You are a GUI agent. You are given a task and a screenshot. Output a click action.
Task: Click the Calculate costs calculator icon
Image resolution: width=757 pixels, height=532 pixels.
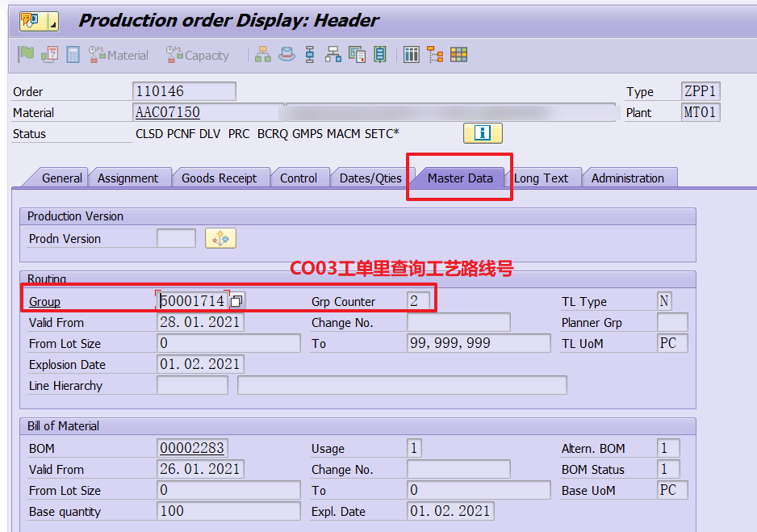(x=73, y=54)
